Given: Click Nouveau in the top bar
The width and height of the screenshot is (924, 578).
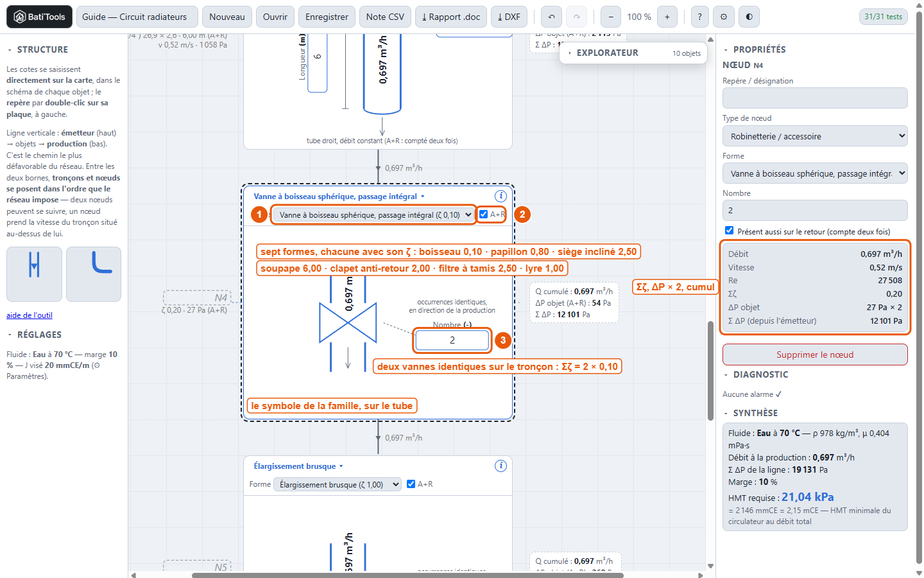Looking at the screenshot, I should [227, 17].
